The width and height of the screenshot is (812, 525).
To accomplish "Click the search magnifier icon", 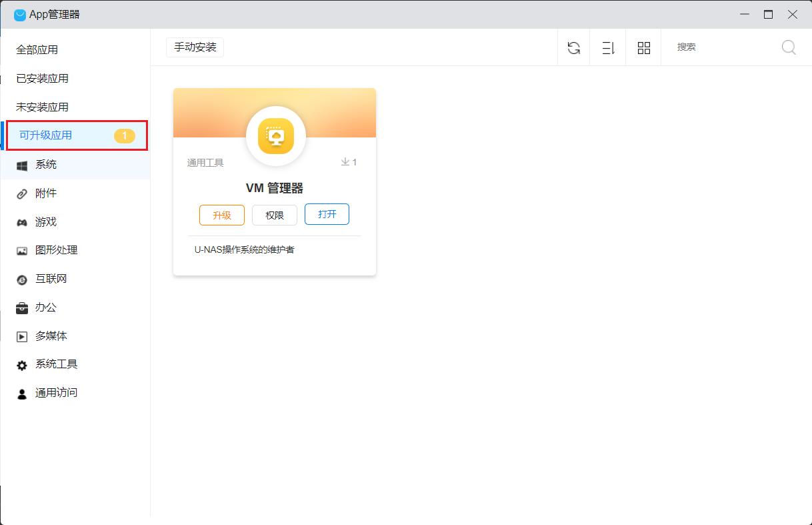I will [789, 47].
